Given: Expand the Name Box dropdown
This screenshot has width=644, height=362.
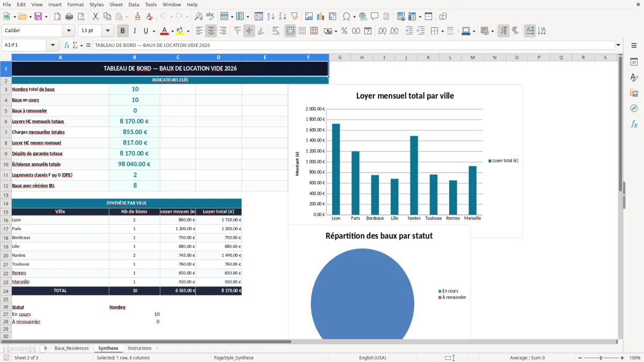Looking at the screenshot, I should coord(53,46).
